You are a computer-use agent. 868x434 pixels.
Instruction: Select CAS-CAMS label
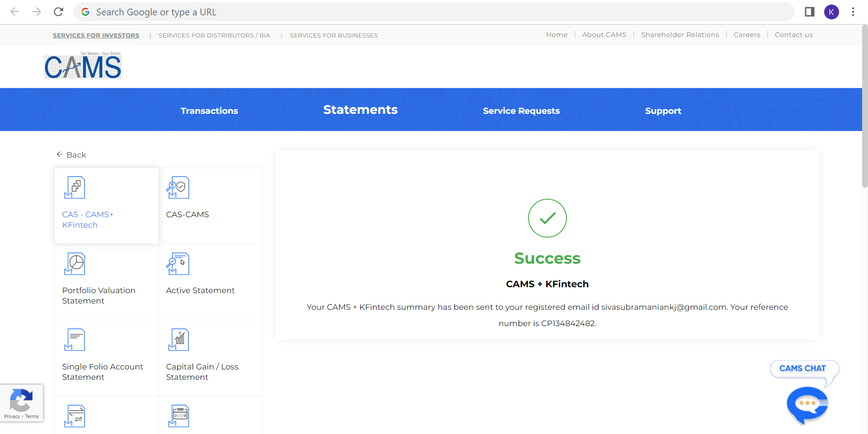[187, 215]
